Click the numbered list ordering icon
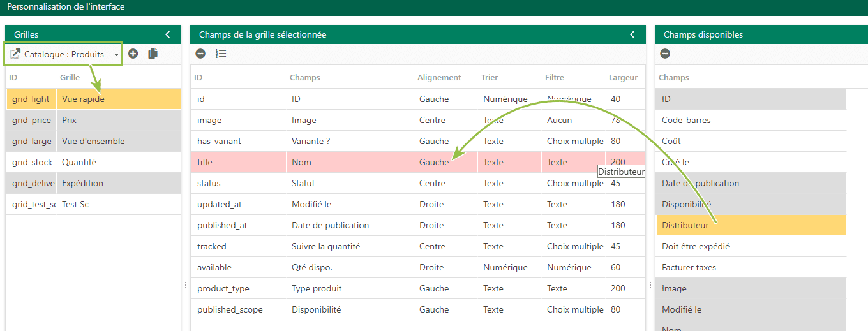Image resolution: width=868 pixels, height=331 pixels. 221,54
